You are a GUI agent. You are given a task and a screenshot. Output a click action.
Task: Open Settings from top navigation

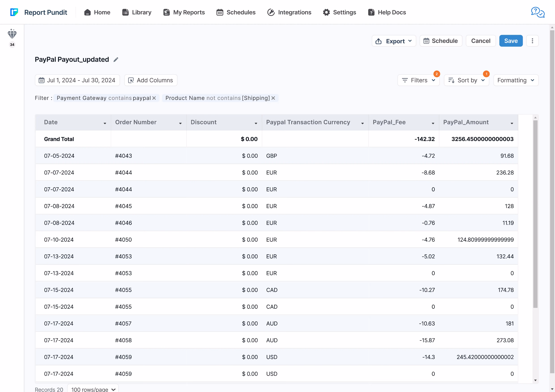pos(339,12)
